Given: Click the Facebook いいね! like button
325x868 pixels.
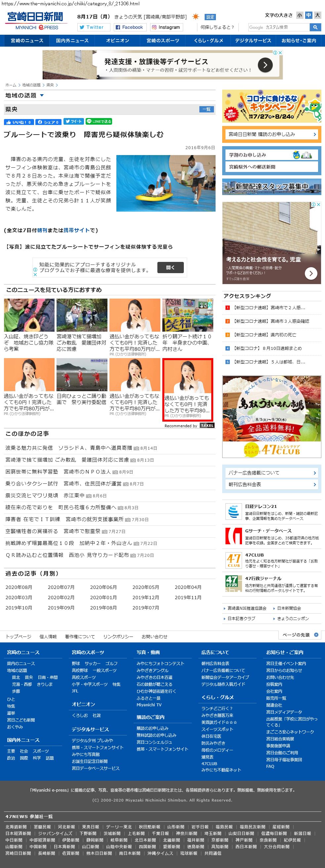Looking at the screenshot, I should point(19,122).
